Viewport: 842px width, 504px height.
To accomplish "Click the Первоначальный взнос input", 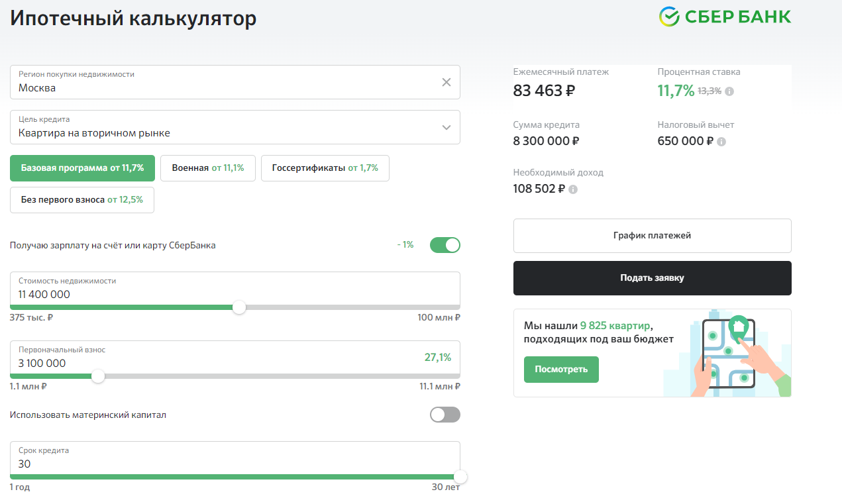I will click(x=235, y=358).
